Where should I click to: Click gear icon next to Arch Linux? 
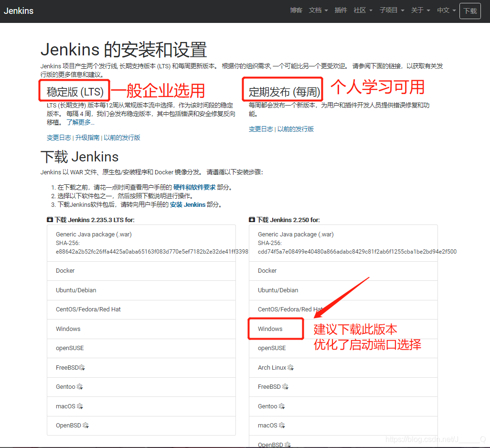291,368
